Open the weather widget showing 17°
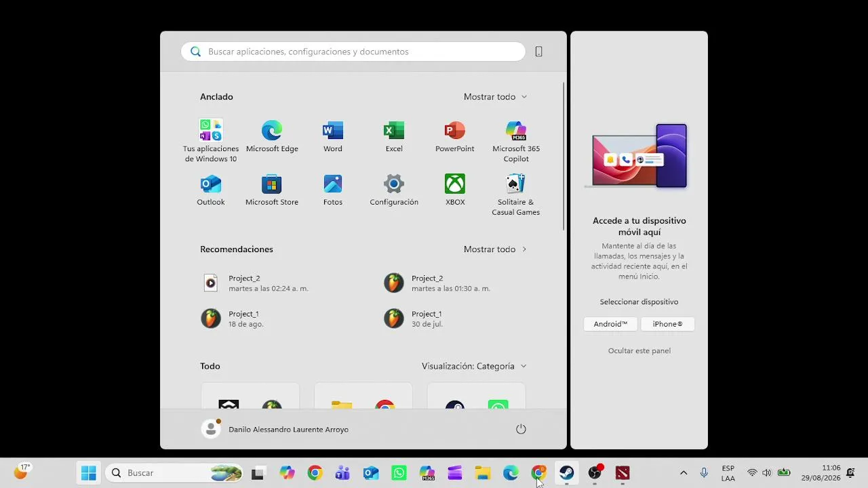This screenshot has width=868, height=488. coord(21,472)
